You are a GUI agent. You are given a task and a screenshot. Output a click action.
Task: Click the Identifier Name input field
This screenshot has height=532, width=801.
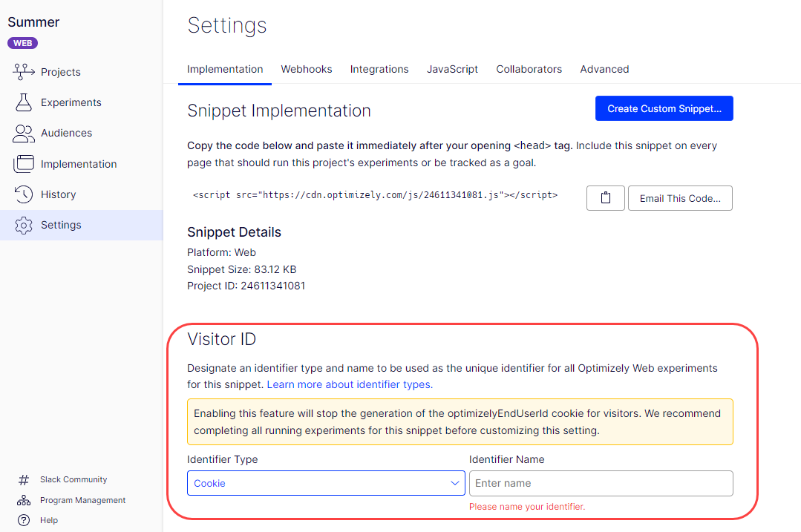point(601,483)
